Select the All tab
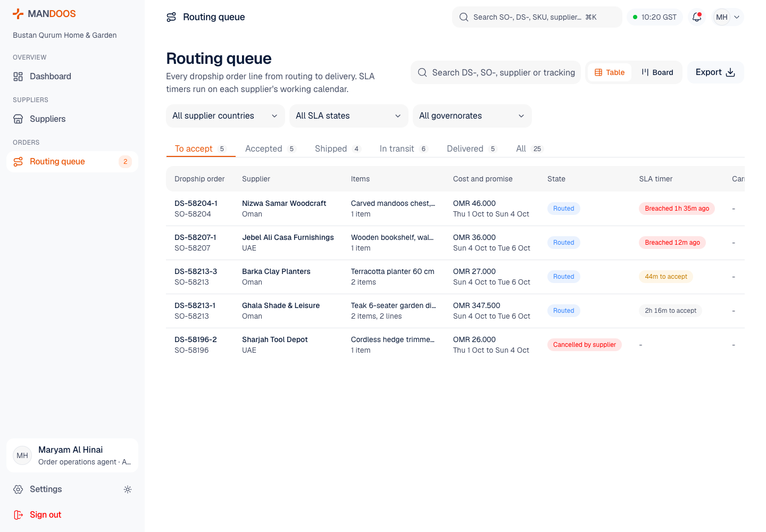 (x=530, y=149)
